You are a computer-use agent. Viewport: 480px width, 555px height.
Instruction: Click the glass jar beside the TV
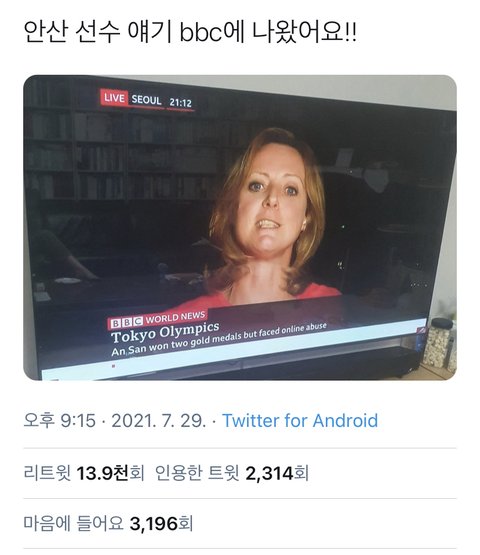coord(438,343)
